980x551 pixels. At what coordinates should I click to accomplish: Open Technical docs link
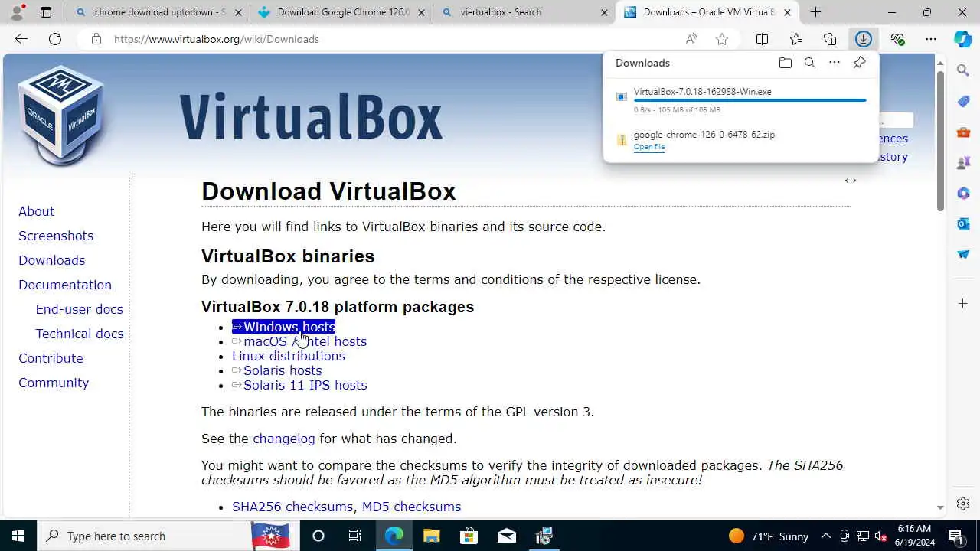tap(80, 334)
